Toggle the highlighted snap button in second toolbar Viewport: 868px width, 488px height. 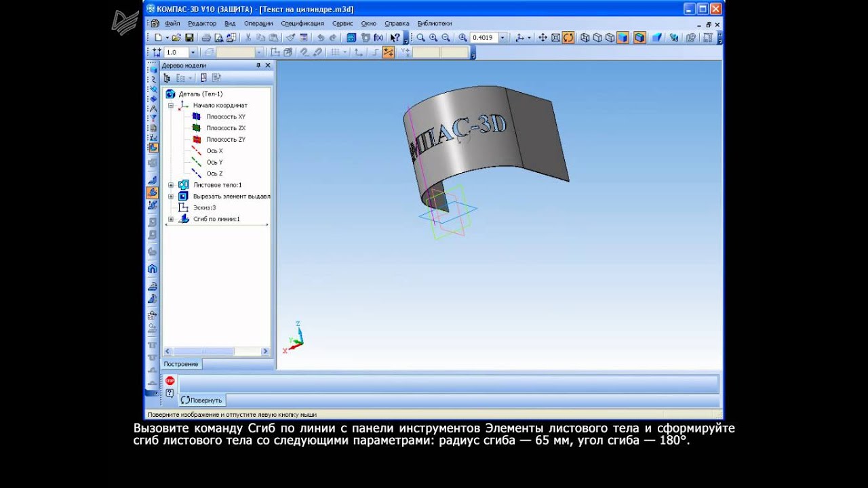[389, 52]
